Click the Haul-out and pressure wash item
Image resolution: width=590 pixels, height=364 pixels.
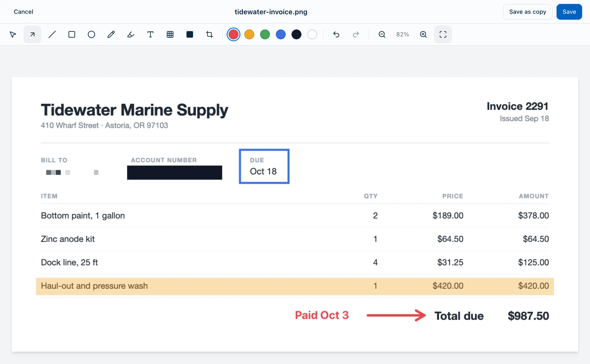[94, 286]
